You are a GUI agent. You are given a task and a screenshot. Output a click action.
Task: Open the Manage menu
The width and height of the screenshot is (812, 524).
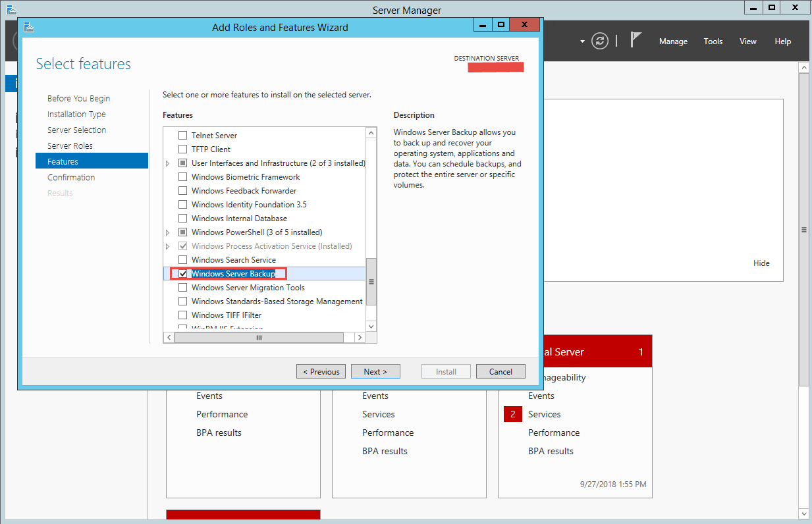point(673,41)
